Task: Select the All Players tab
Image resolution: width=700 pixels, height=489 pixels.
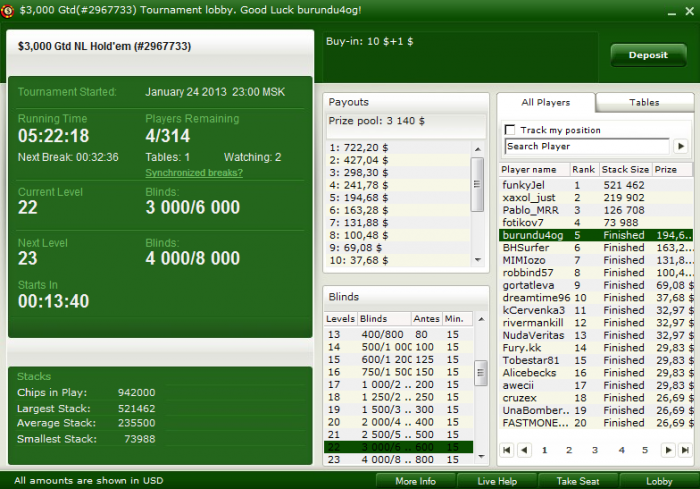Action: click(546, 102)
